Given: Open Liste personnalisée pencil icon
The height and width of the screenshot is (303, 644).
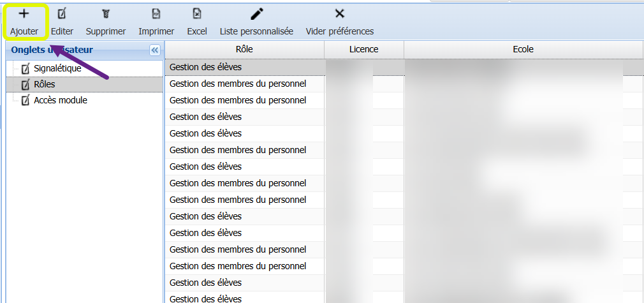Looking at the screenshot, I should [256, 14].
